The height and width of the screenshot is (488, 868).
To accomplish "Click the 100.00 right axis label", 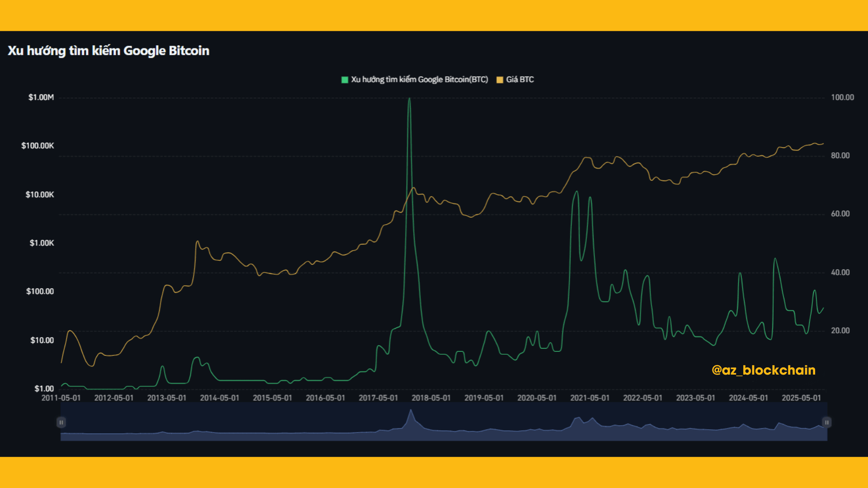I will click(x=842, y=97).
